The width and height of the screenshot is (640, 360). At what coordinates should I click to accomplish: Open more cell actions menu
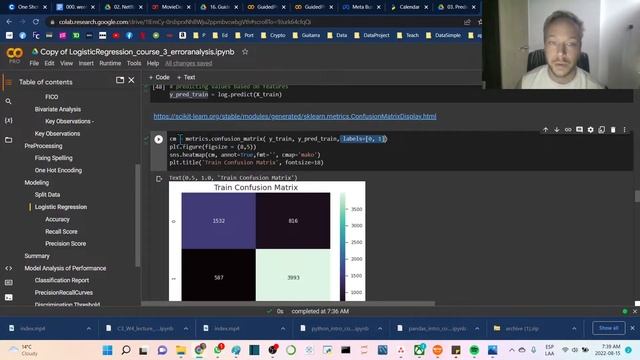[624, 130]
